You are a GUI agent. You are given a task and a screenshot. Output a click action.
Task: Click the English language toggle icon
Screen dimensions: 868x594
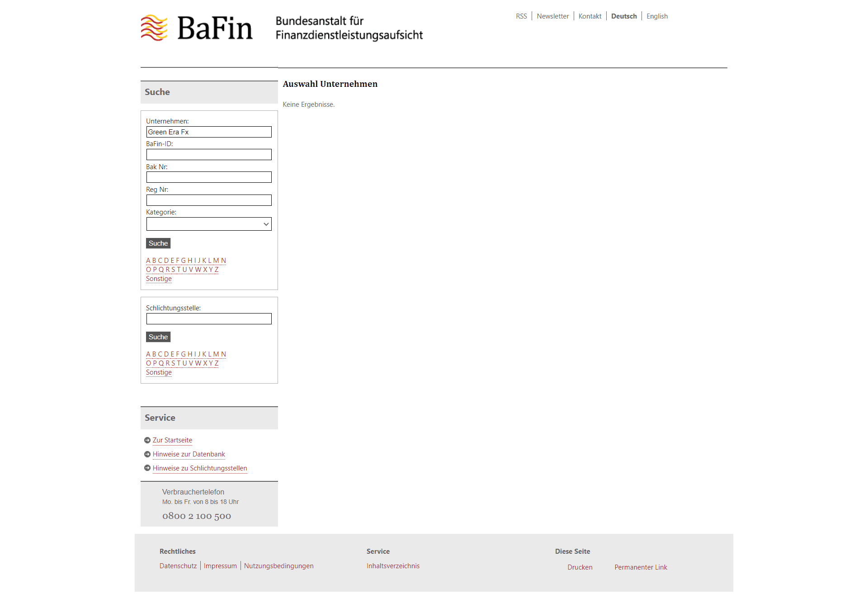pyautogui.click(x=657, y=16)
